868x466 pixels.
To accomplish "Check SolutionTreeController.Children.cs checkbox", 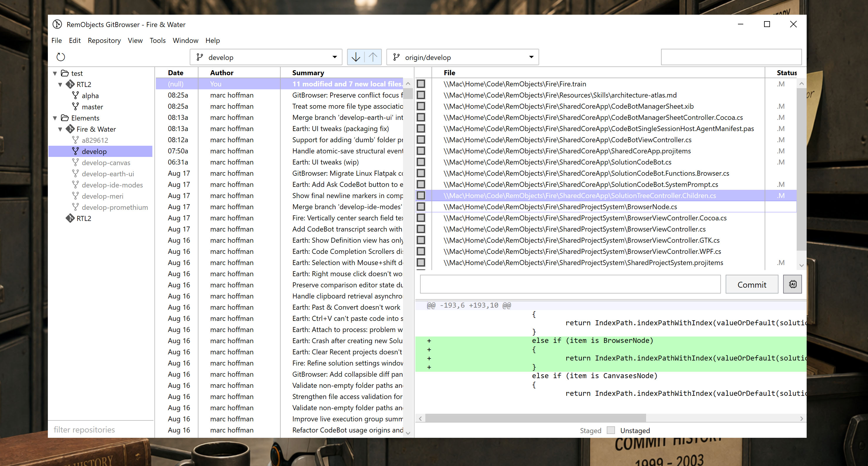I will [x=421, y=195].
